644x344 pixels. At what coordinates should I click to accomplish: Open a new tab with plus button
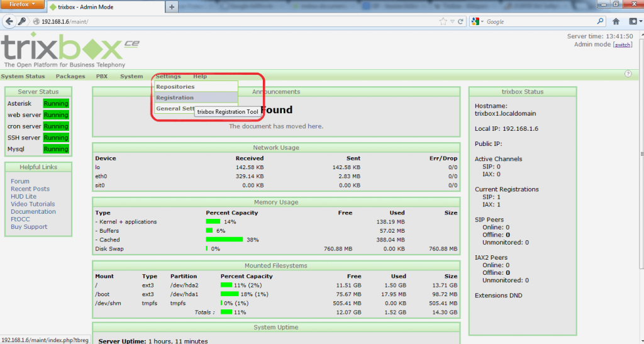pos(172,7)
